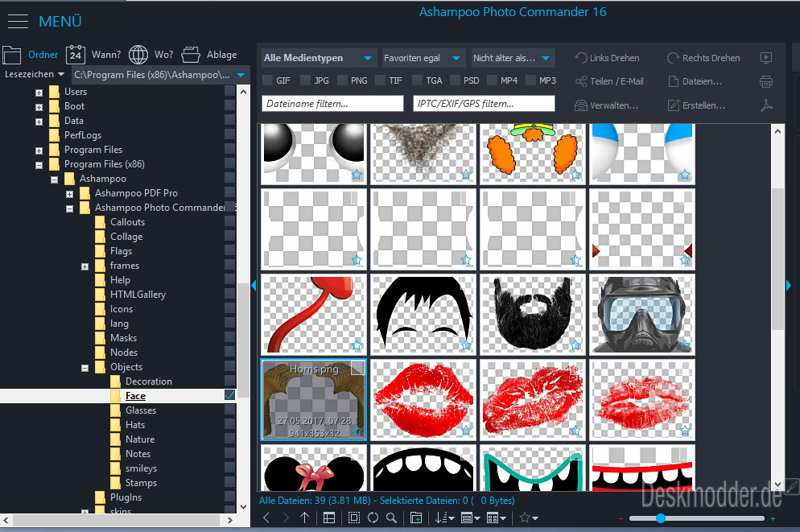
Task: Click the magnifier search icon
Action: [391, 518]
